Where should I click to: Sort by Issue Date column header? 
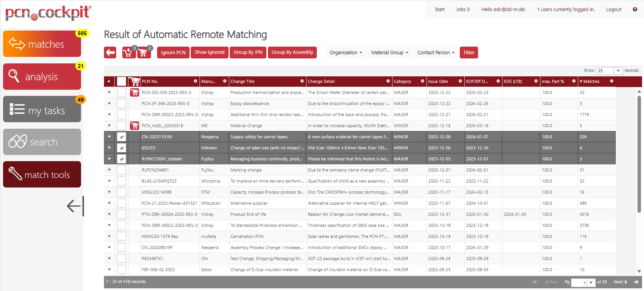pos(438,81)
